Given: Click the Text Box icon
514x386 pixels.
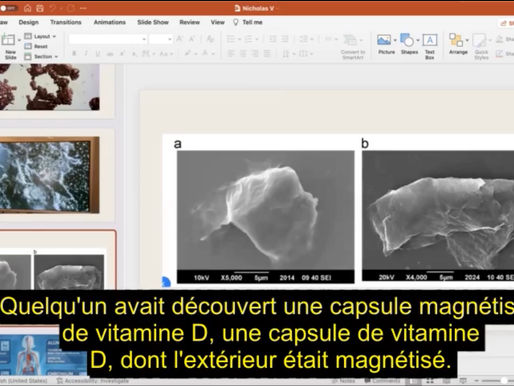Looking at the screenshot, I should (x=430, y=40).
